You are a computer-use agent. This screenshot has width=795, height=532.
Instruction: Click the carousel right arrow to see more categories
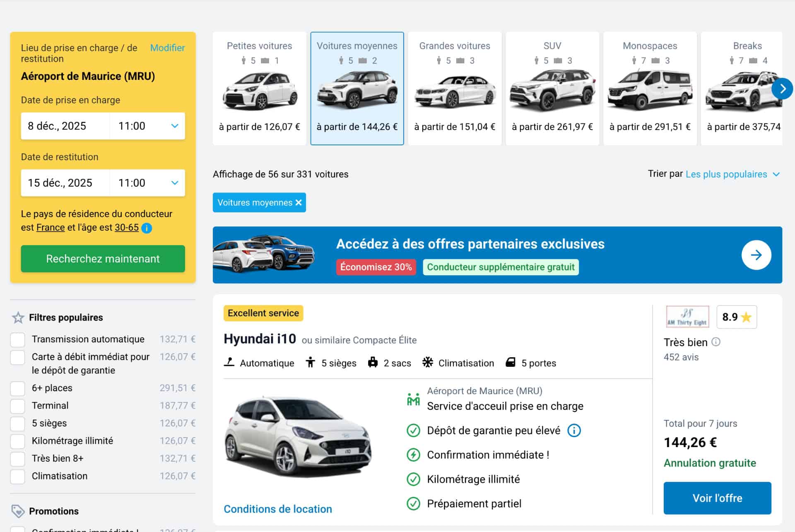click(x=783, y=88)
